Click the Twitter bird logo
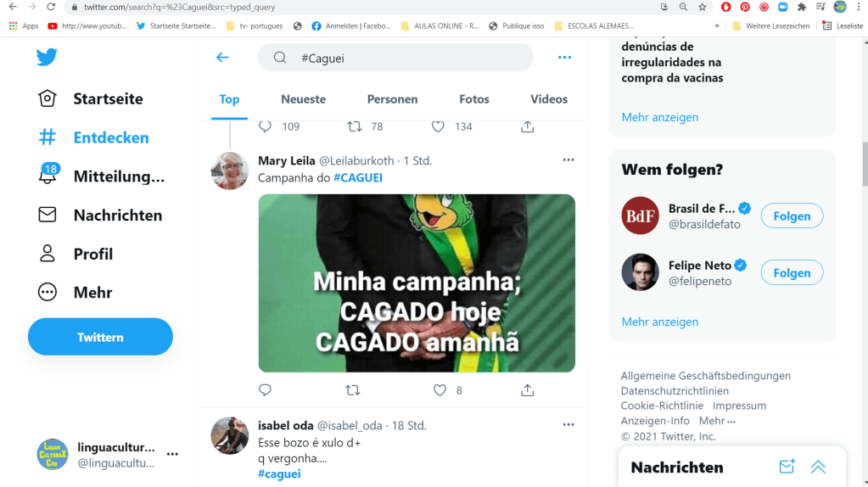The width and height of the screenshot is (868, 487). coord(47,57)
